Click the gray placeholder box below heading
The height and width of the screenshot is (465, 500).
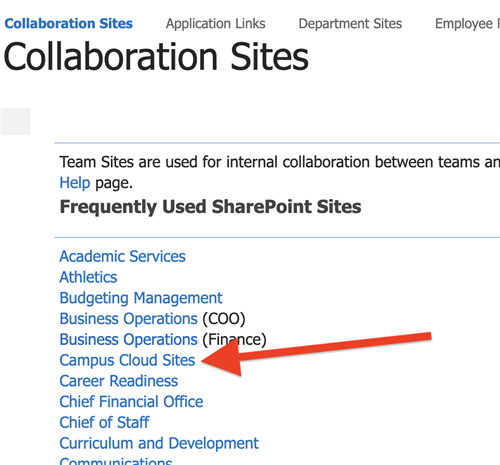16,121
